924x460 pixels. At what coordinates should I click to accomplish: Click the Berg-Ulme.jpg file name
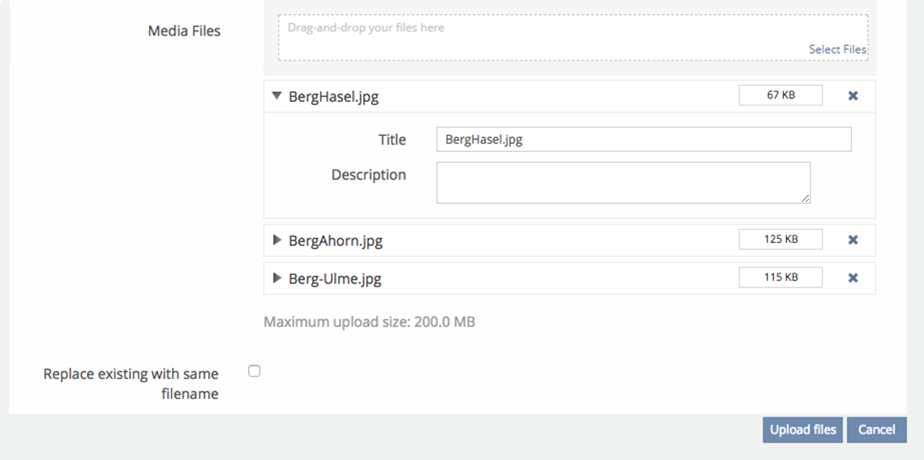pyautogui.click(x=334, y=279)
